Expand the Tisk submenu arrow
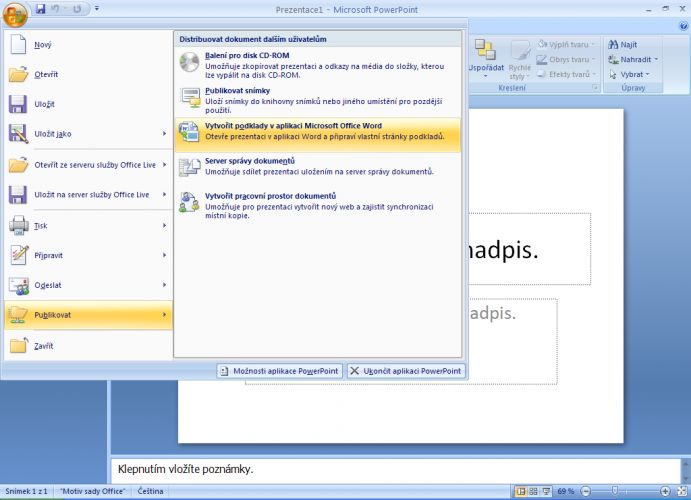Viewport: 691px width, 500px height. coord(164,226)
